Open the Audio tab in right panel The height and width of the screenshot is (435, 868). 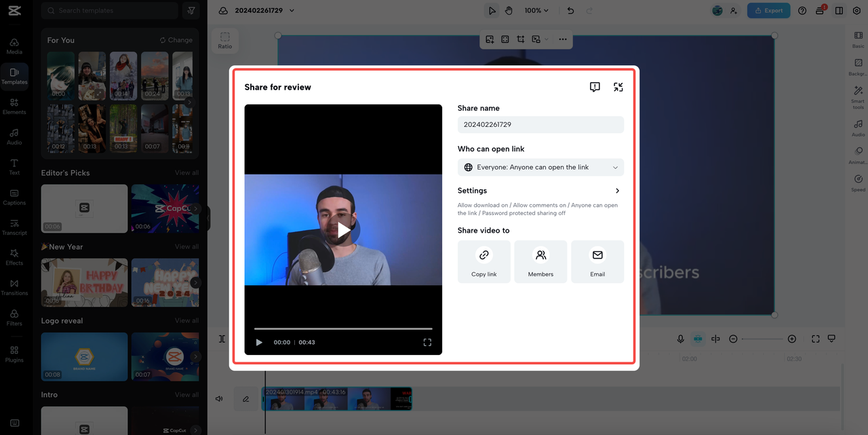point(858,128)
